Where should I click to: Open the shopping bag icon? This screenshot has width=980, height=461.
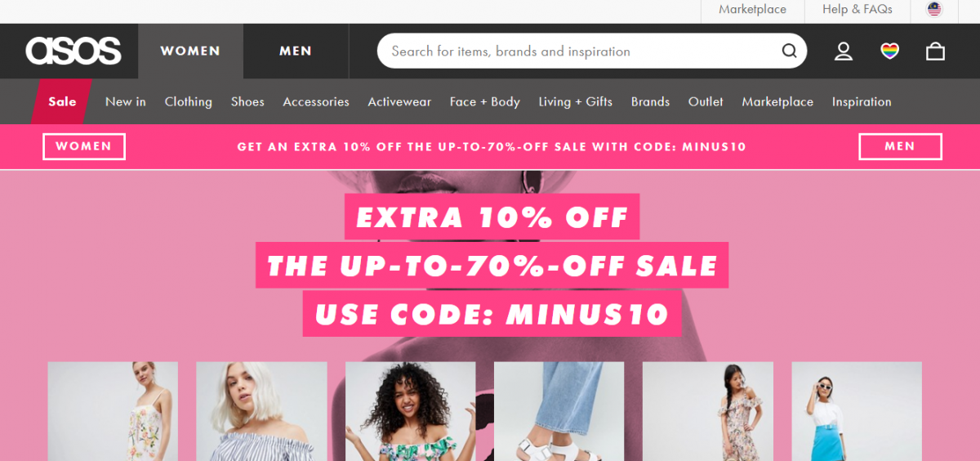point(935,51)
